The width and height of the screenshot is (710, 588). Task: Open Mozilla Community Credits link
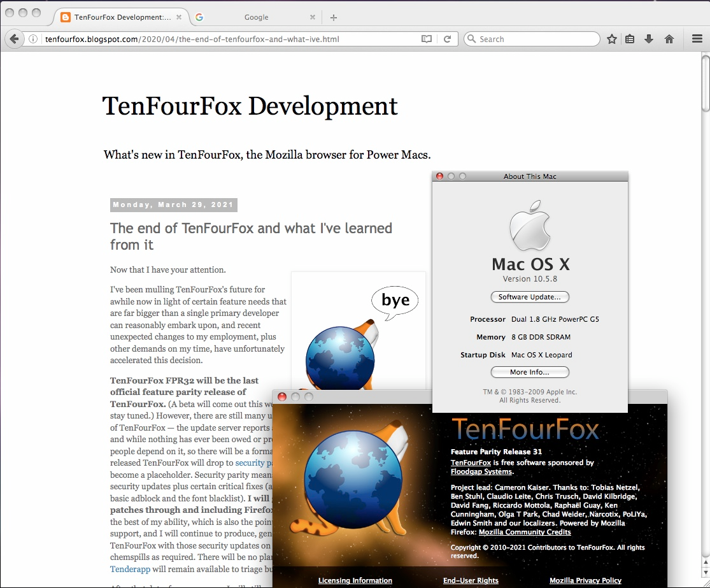click(525, 532)
